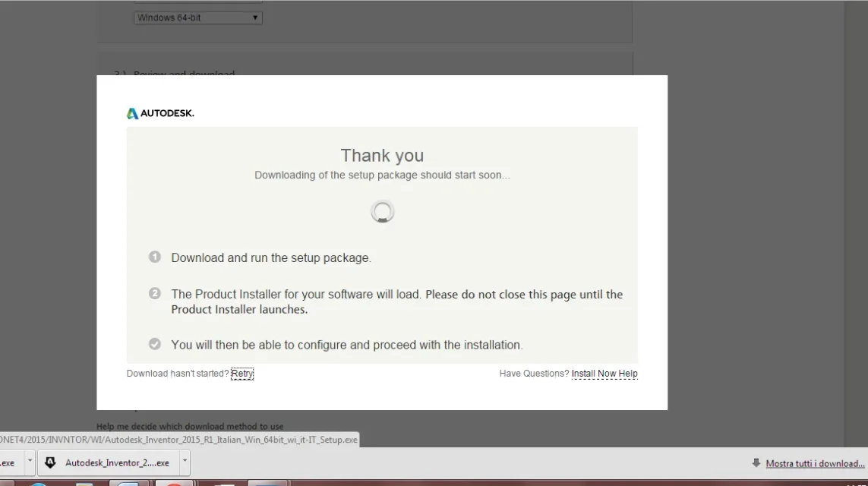Click the 'Product Installer for your software will load' text
Image resolution: width=868 pixels, height=486 pixels.
(397, 301)
